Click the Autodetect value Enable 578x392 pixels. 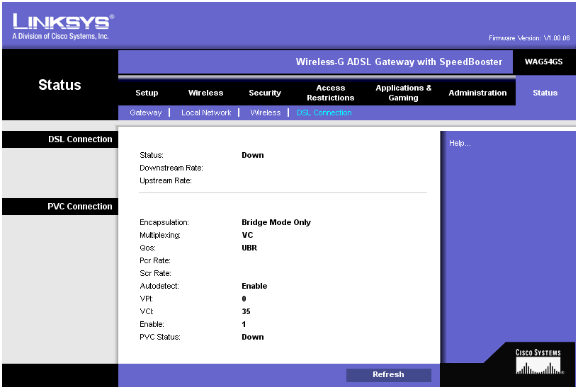254,286
